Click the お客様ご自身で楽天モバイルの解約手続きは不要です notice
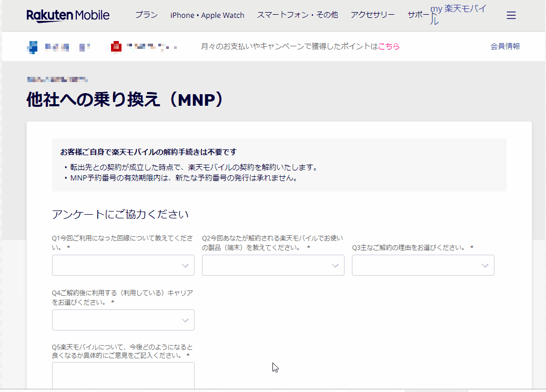The image size is (546, 392). coord(148,152)
